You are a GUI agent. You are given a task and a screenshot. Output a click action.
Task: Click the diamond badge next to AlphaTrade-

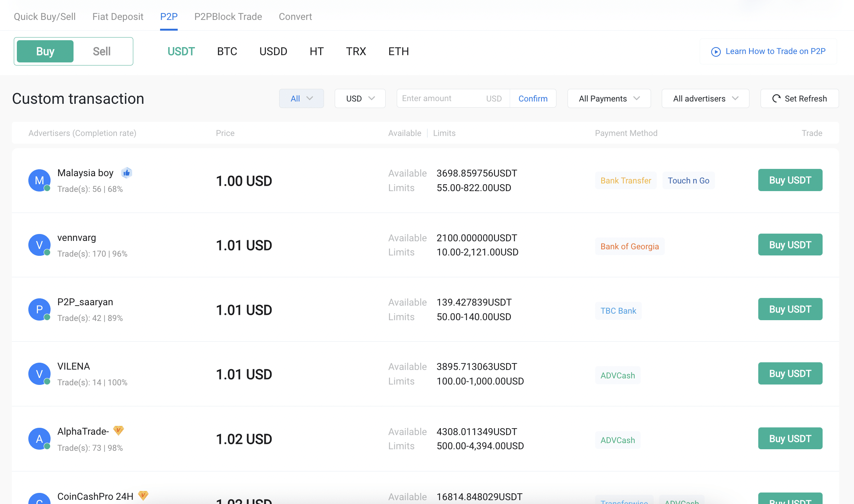tap(119, 430)
